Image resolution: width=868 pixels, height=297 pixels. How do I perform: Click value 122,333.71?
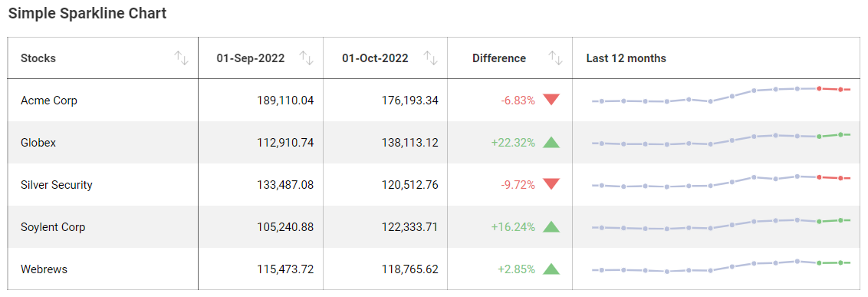point(409,227)
